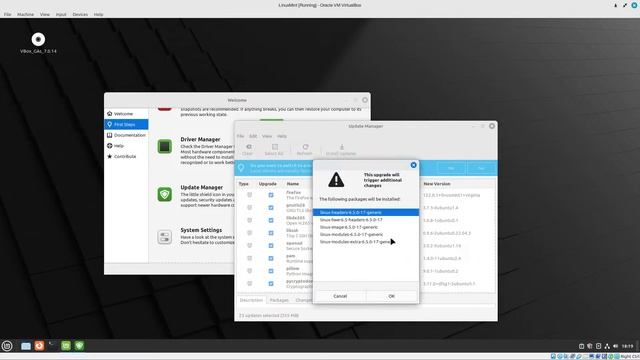Click the lightbulb icon in blue info banner
Viewport: 640px width, 360px height.
(241, 168)
